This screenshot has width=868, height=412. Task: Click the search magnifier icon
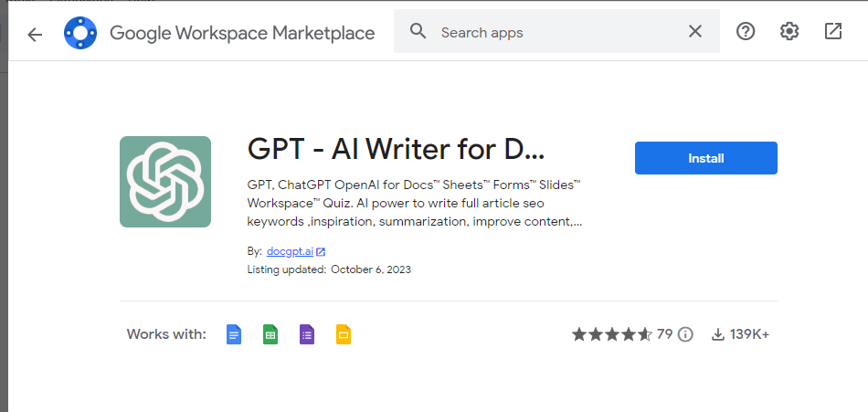(x=418, y=32)
